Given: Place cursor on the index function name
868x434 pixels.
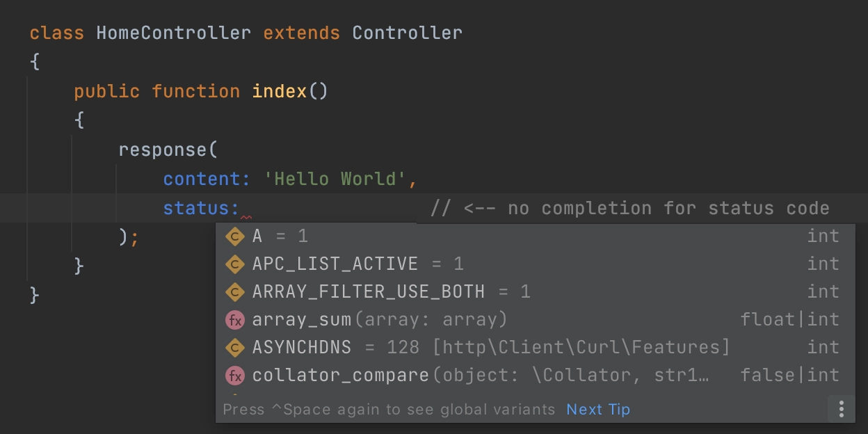Looking at the screenshot, I should click(280, 91).
